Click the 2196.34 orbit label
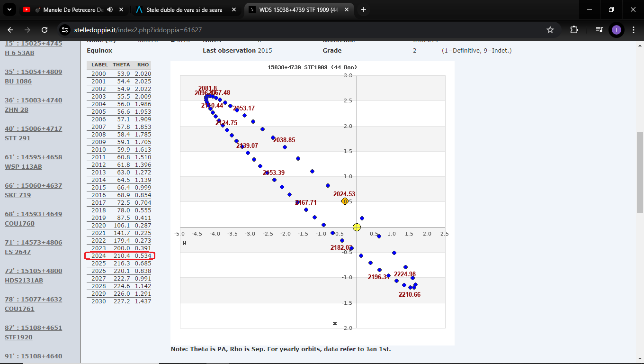Screen dimensions: 644x364 pos(379,277)
